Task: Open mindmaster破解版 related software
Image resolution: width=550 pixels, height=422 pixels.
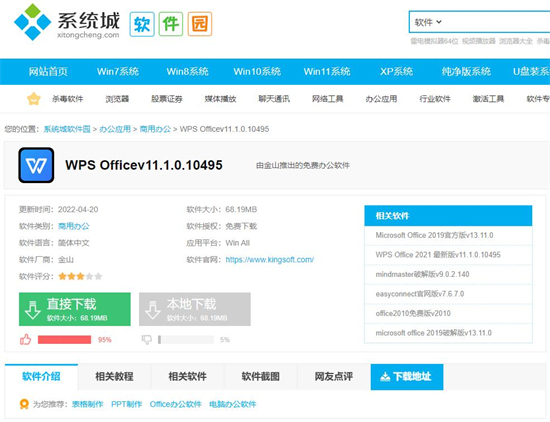Action: click(422, 274)
